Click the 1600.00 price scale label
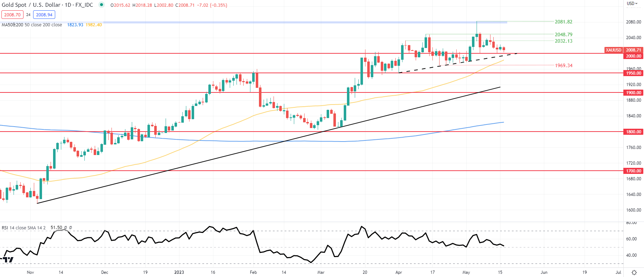Image resolution: width=644 pixels, height=277 pixels. 634,210
